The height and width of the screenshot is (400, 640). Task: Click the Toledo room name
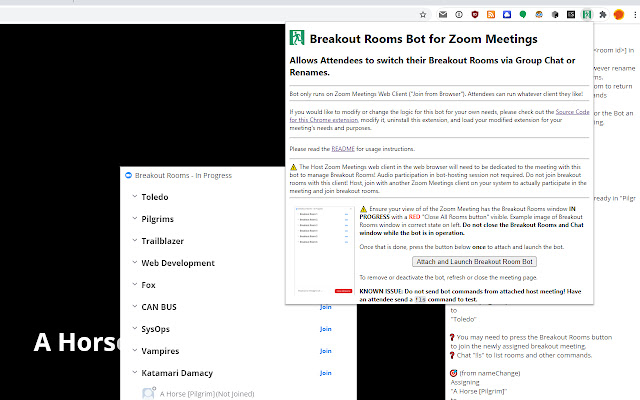(155, 197)
